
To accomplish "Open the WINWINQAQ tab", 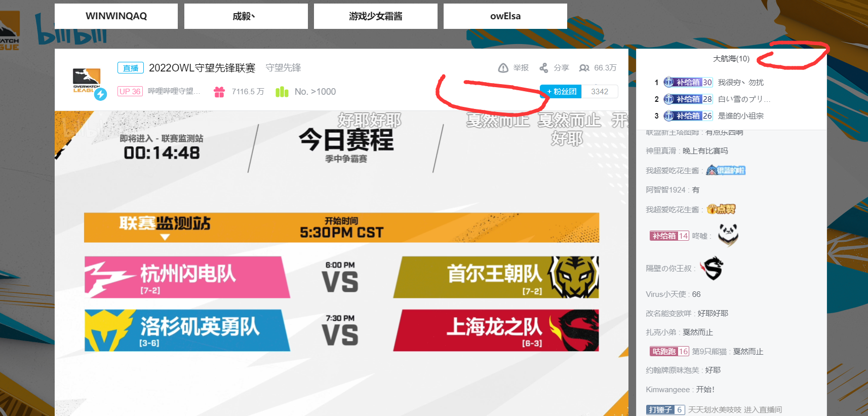I will tap(116, 16).
